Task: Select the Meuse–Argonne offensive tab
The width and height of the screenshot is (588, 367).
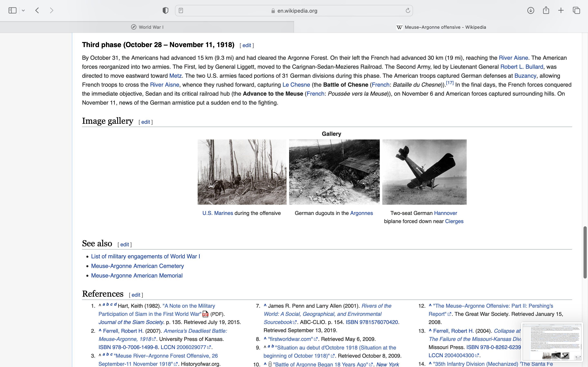Action: [x=441, y=27]
